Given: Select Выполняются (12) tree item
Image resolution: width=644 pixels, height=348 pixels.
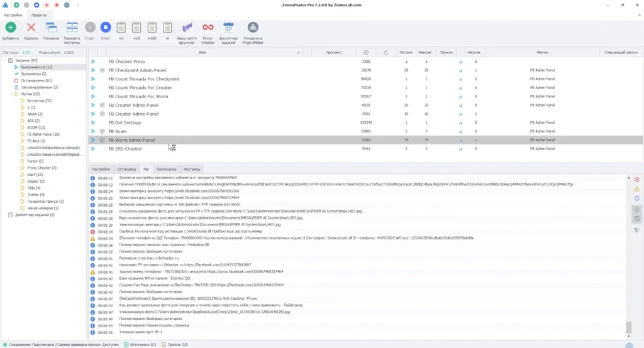Looking at the screenshot, I should (x=36, y=67).
